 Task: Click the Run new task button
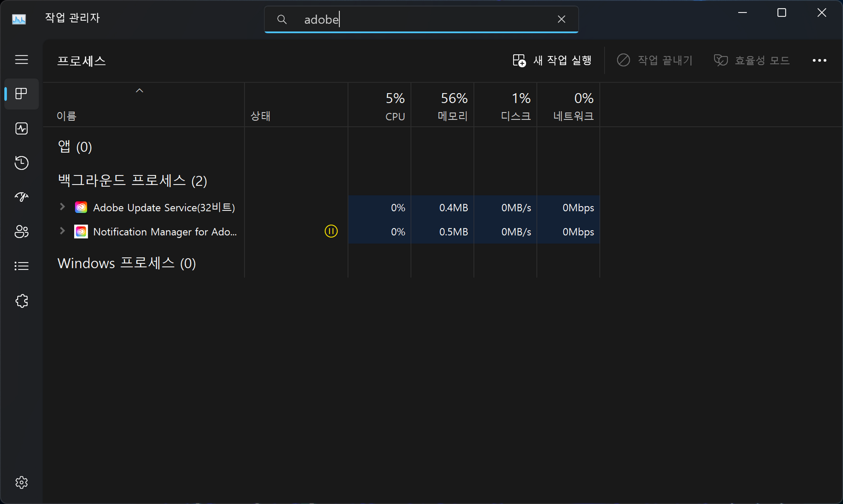point(552,60)
